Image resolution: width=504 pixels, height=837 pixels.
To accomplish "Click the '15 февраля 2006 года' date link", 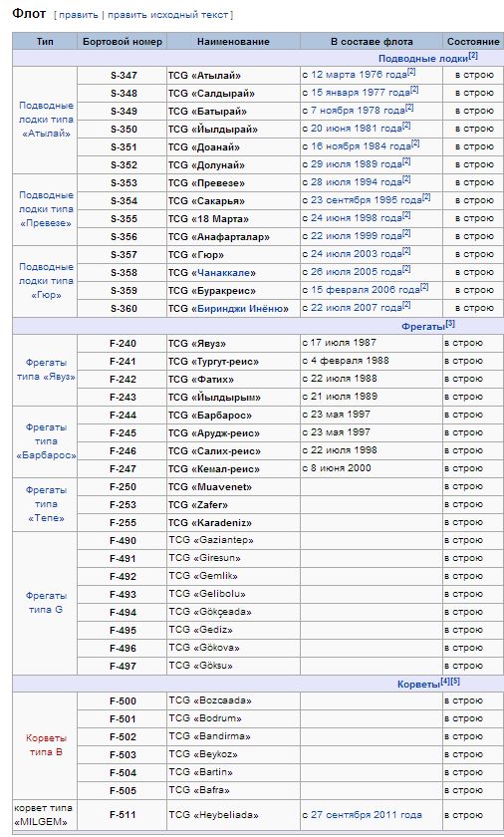I will (x=366, y=290).
